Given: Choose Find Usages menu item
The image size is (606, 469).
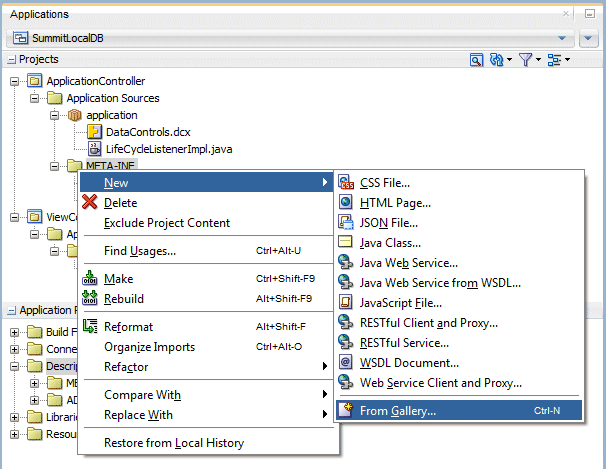Looking at the screenshot, I should click(206, 250).
